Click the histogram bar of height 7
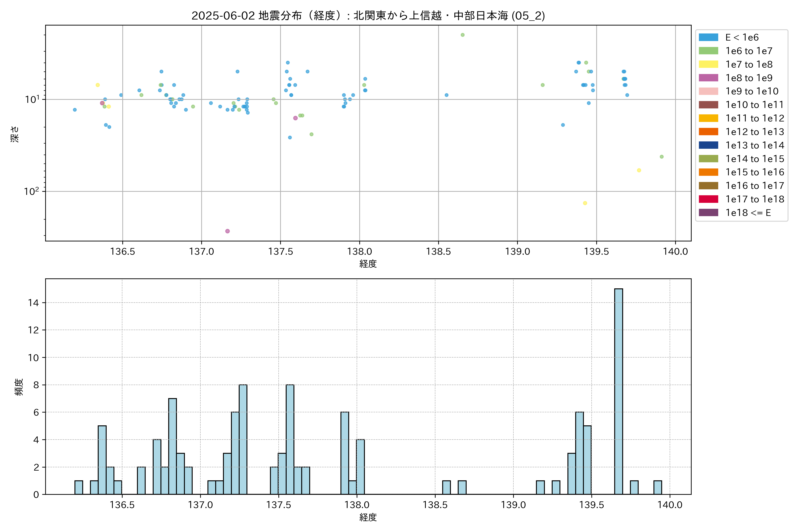 (x=172, y=446)
